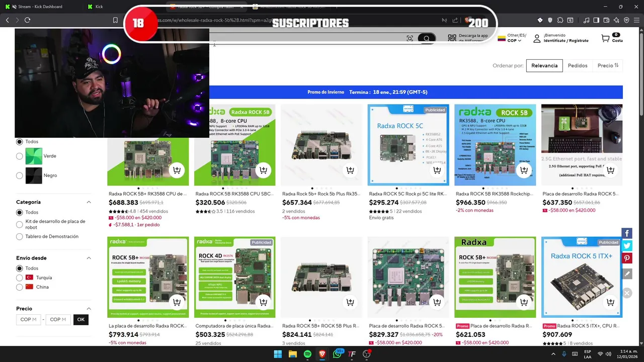Viewport: 644px width, 362px height.
Task: Select Todos under Categoría
Action: tap(20, 213)
